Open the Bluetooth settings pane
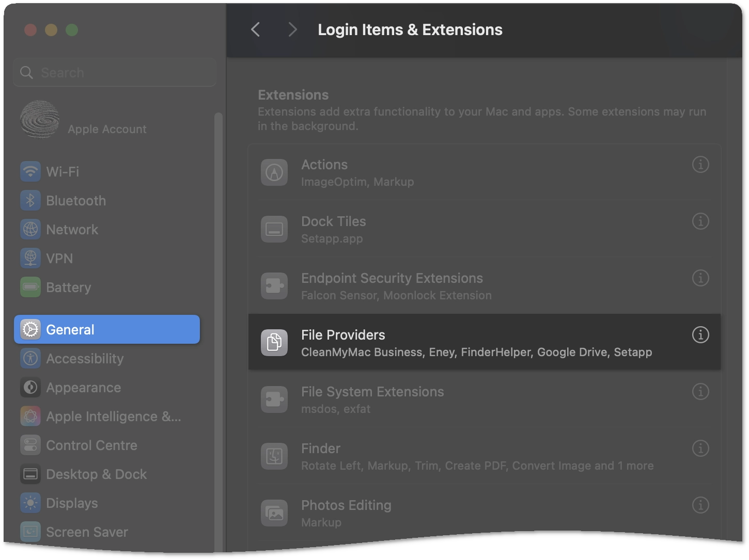 [x=107, y=200]
